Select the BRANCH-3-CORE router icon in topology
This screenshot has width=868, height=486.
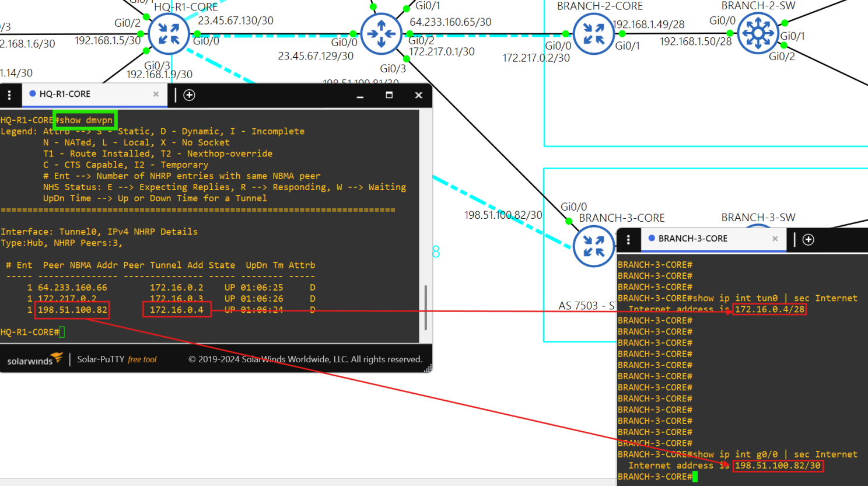coord(593,246)
